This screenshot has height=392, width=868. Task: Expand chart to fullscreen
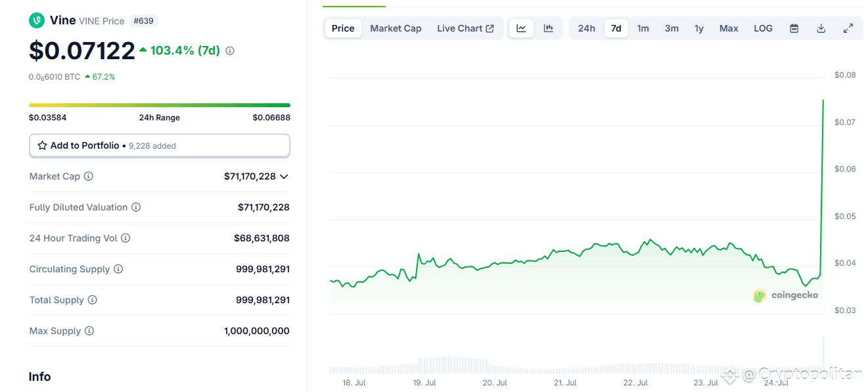(848, 28)
